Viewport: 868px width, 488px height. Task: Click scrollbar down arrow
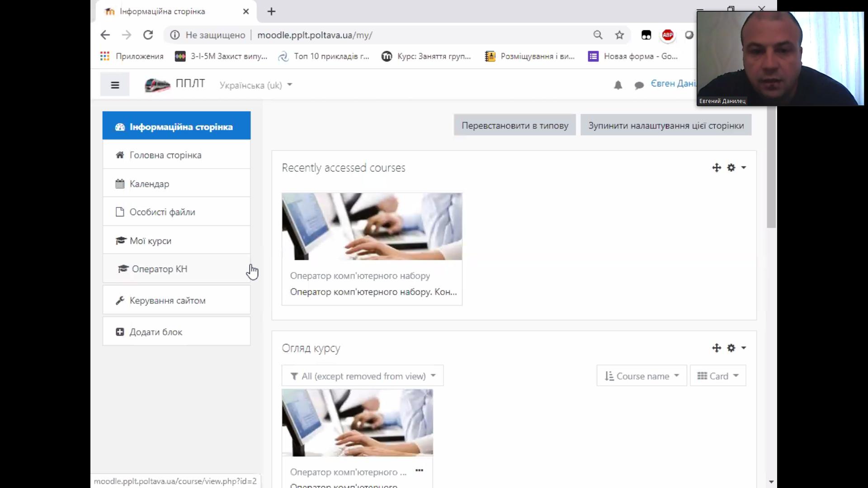[771, 482]
